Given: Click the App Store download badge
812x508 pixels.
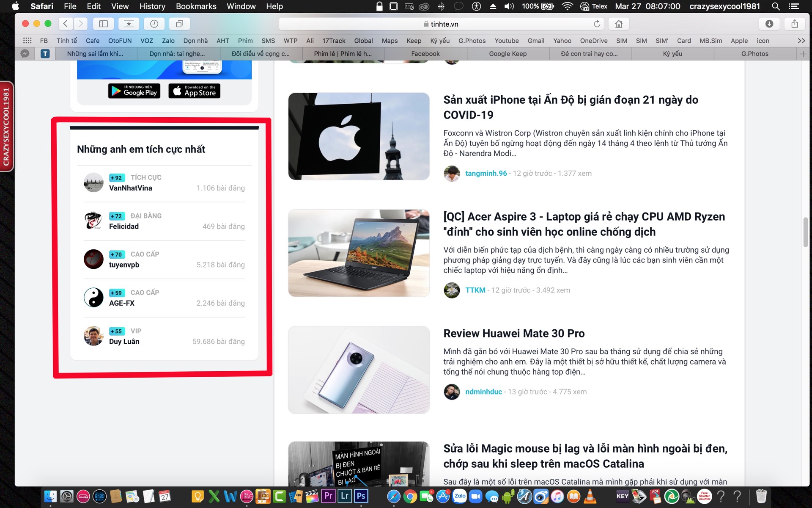Looking at the screenshot, I should pos(194,91).
